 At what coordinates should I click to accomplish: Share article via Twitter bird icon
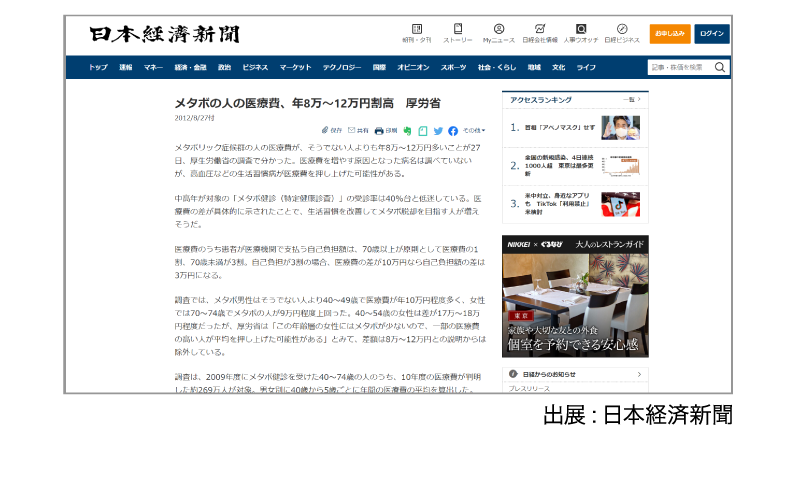[438, 131]
